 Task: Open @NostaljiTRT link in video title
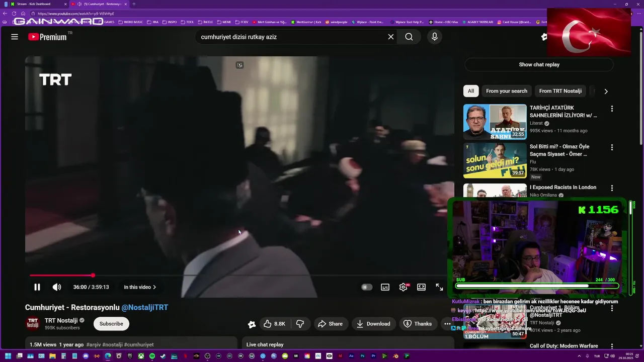click(x=145, y=307)
